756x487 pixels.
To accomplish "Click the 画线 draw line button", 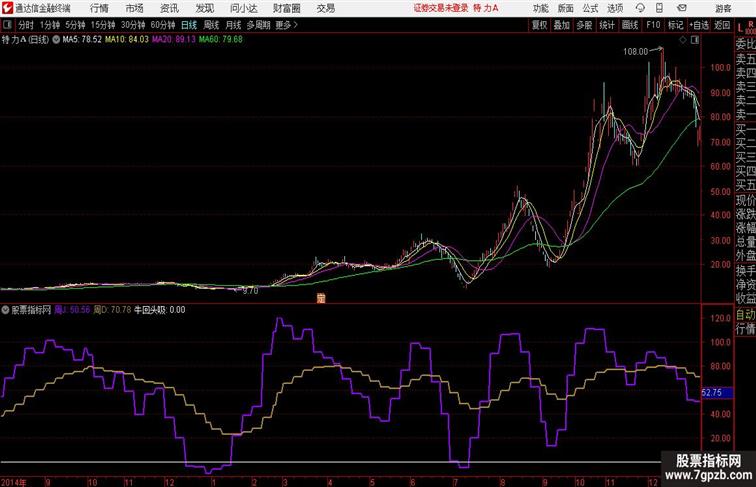I will pos(630,25).
